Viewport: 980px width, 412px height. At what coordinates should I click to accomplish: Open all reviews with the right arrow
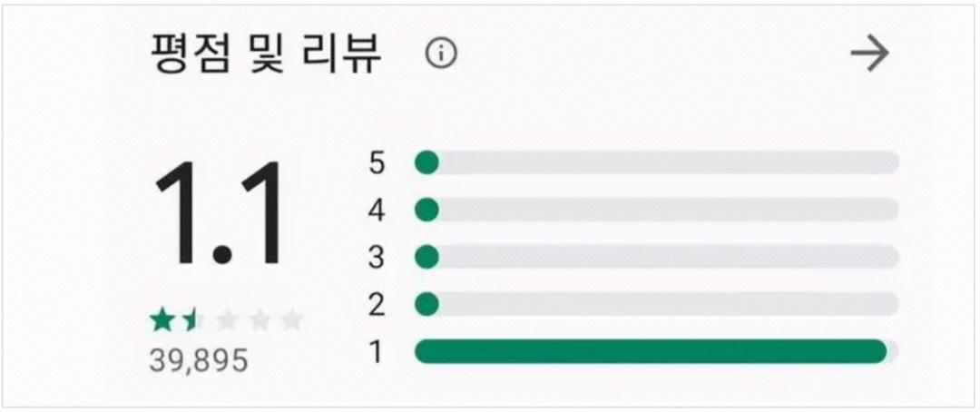pos(869,54)
